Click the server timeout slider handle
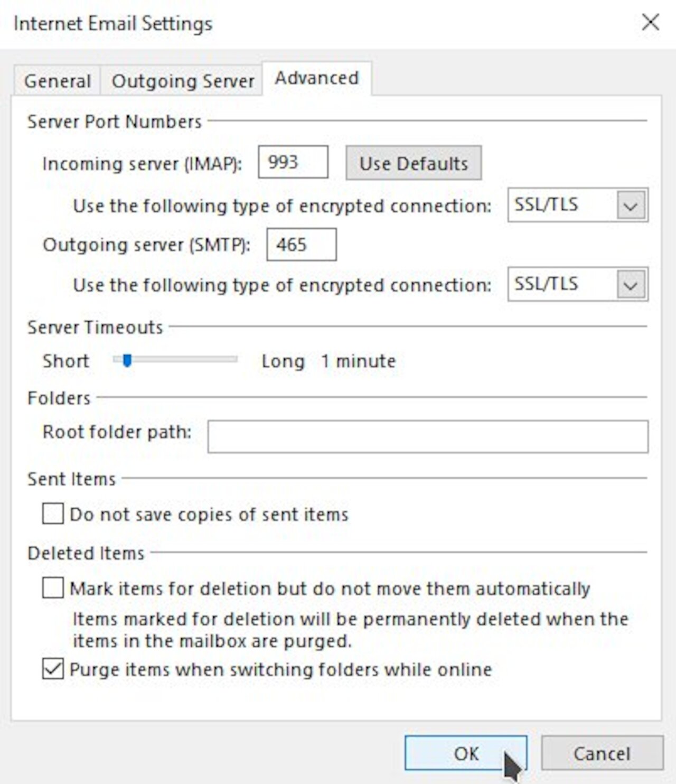The image size is (676, 784). [128, 360]
